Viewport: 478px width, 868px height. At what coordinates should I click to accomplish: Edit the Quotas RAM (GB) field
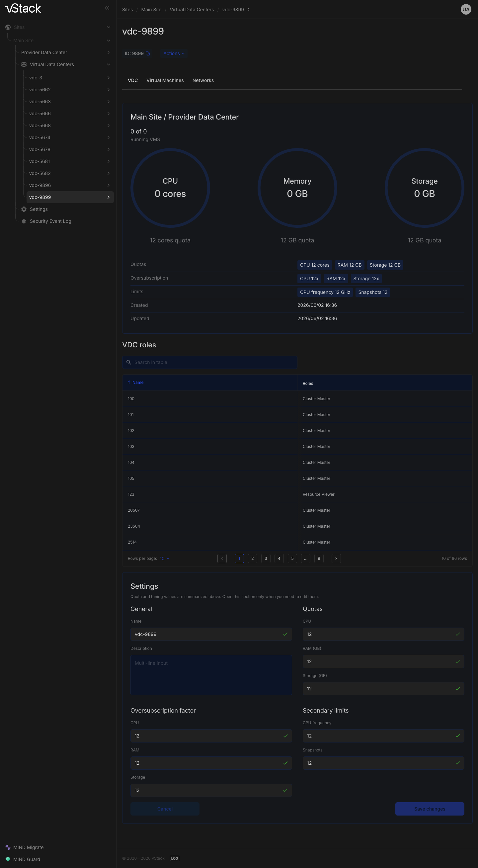tap(383, 661)
